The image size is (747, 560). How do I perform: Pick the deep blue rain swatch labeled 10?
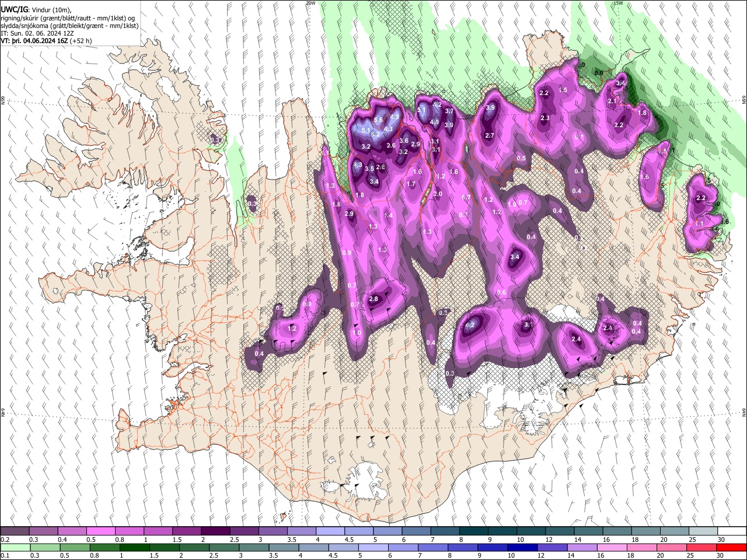click(523, 548)
